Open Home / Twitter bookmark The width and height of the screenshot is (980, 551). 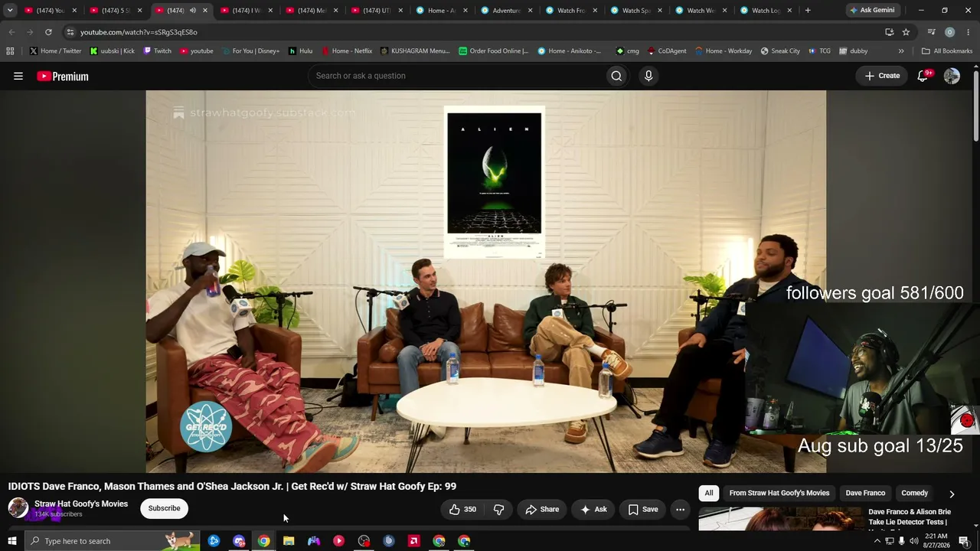tap(55, 51)
